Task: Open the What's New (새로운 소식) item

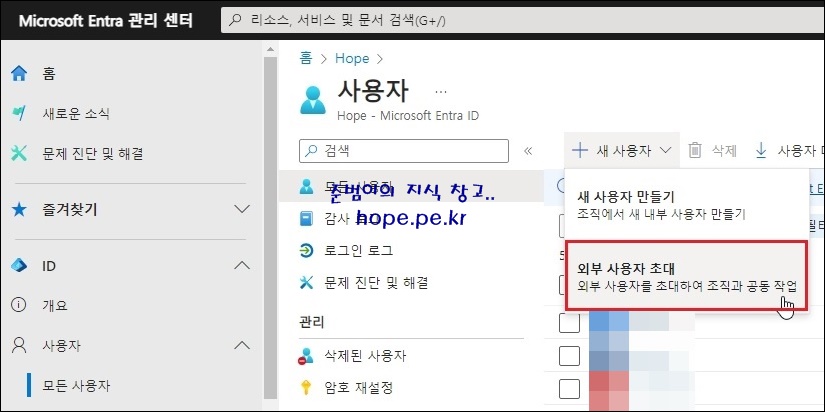Action: click(x=76, y=114)
